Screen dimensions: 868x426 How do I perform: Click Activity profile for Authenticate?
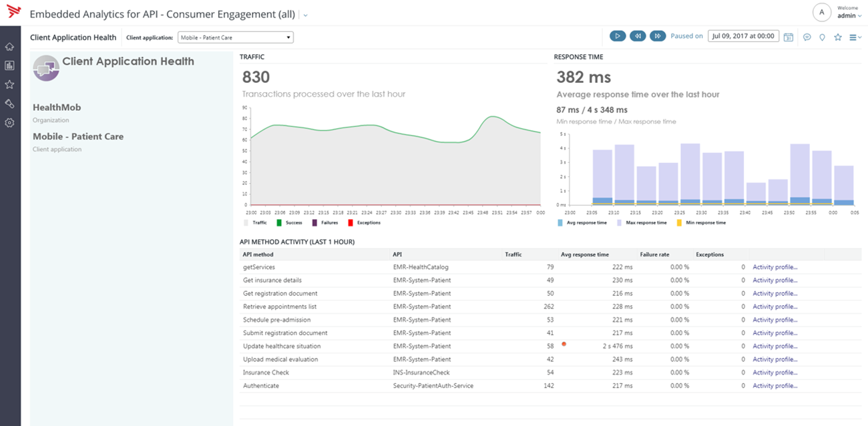(x=775, y=385)
